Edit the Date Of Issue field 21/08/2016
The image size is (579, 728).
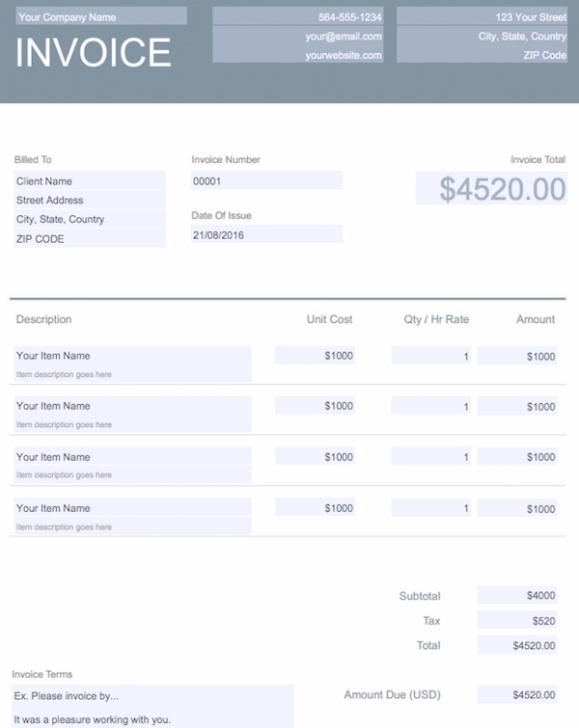266,234
